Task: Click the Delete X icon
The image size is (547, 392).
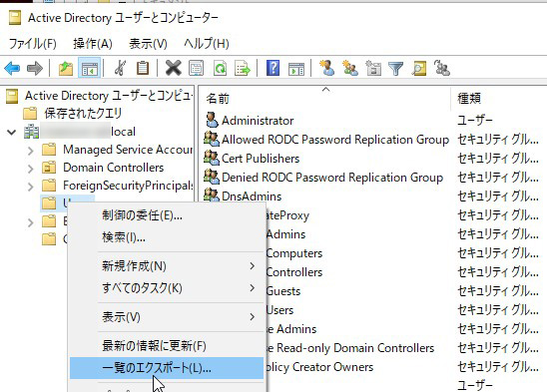Action: point(173,68)
